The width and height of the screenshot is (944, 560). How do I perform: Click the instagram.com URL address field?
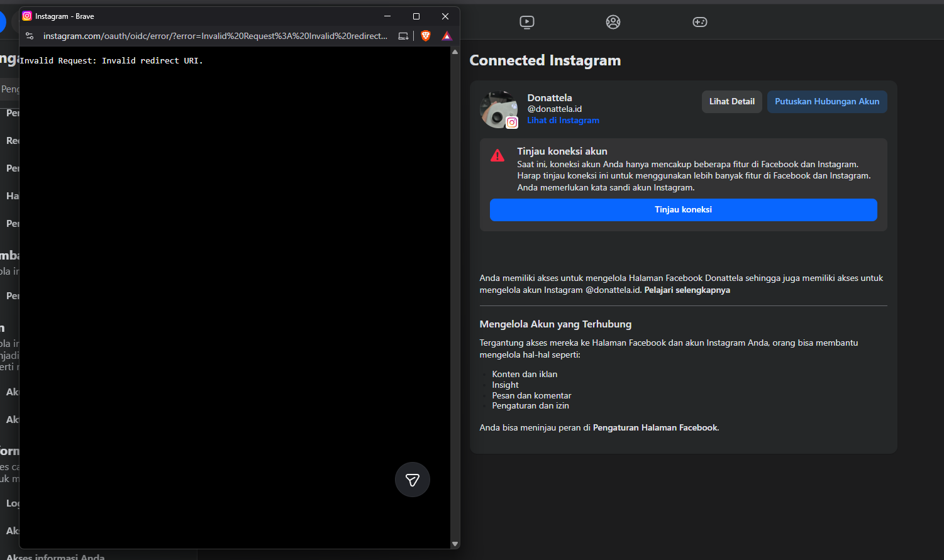point(214,36)
